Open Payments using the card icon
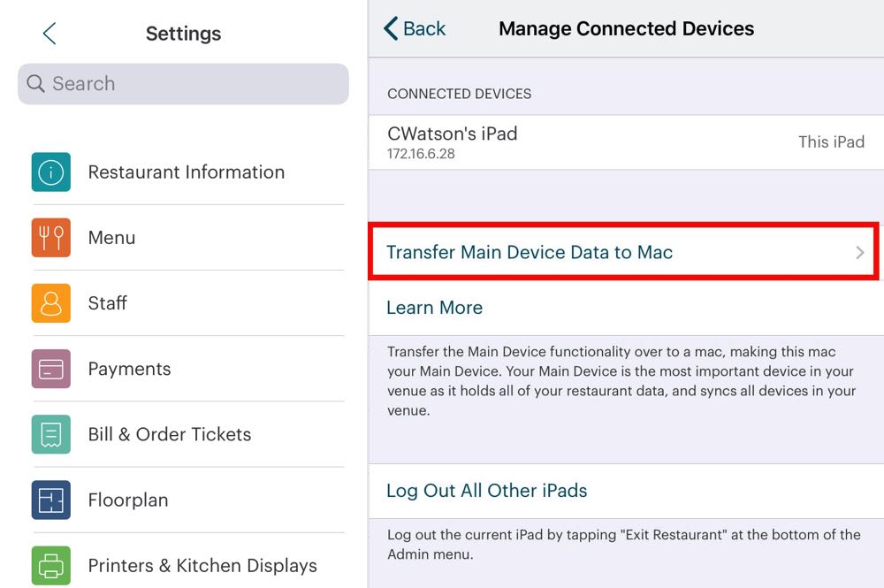 (x=50, y=369)
